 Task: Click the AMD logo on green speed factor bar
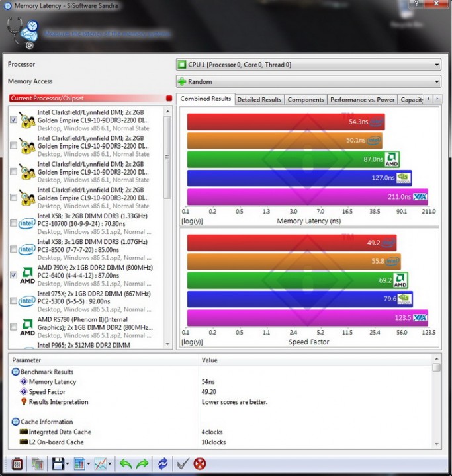coord(400,280)
